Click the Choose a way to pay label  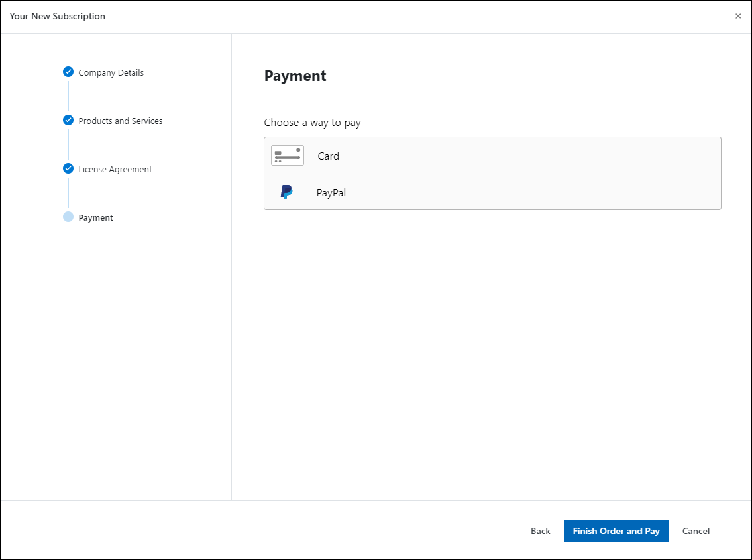[x=313, y=123]
